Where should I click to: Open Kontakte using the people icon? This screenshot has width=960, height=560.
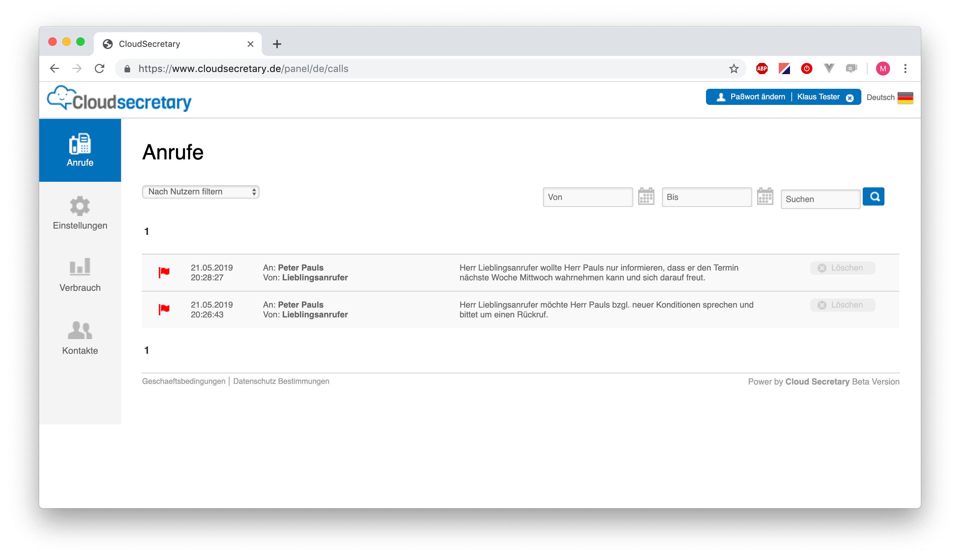coord(80,330)
